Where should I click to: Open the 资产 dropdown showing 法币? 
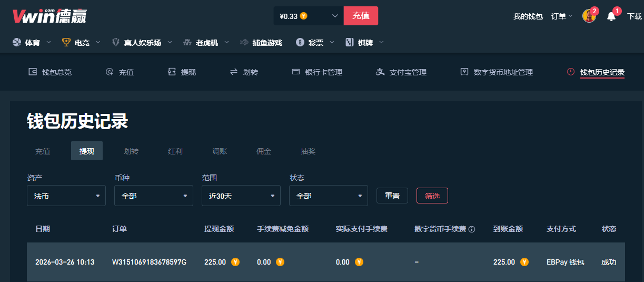pos(66,196)
